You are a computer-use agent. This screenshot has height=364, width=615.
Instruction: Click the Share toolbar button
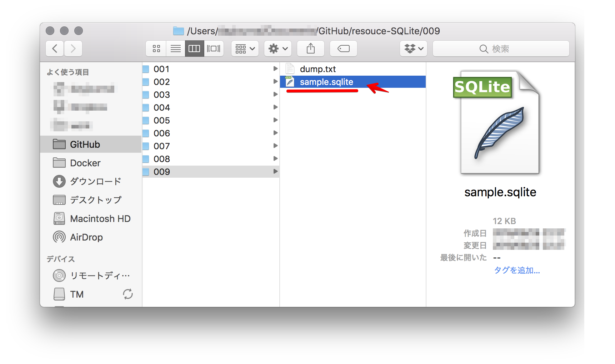pos(311,49)
